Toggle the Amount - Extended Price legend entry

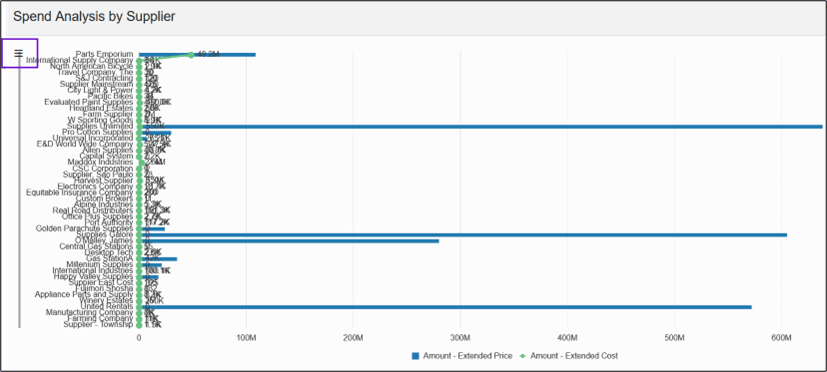(x=462, y=356)
